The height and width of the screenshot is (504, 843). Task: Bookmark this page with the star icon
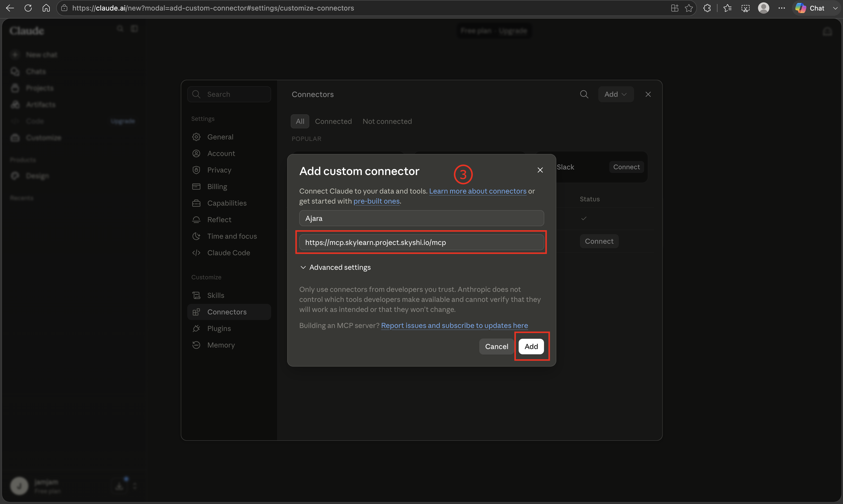pyautogui.click(x=689, y=8)
